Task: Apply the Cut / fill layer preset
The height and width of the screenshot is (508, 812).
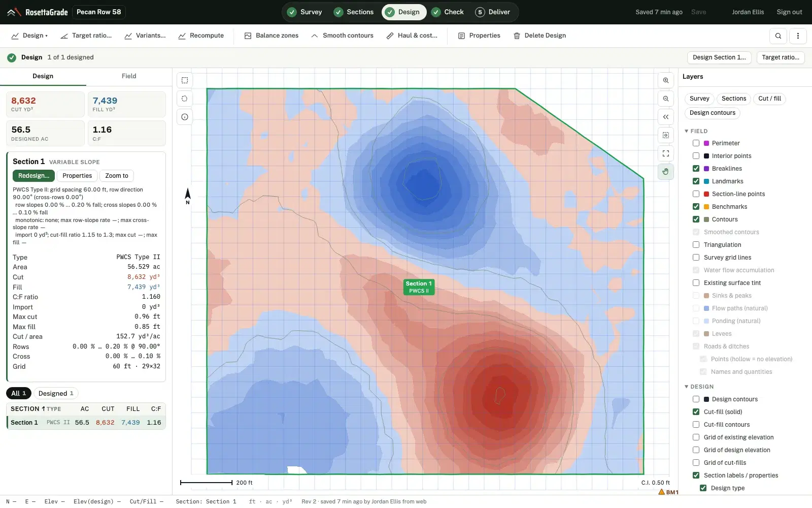Action: click(770, 99)
